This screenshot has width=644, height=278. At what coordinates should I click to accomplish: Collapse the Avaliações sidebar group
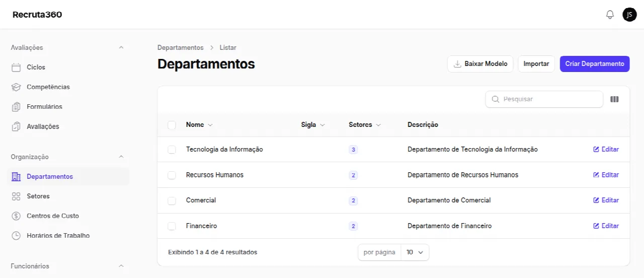pyautogui.click(x=121, y=47)
